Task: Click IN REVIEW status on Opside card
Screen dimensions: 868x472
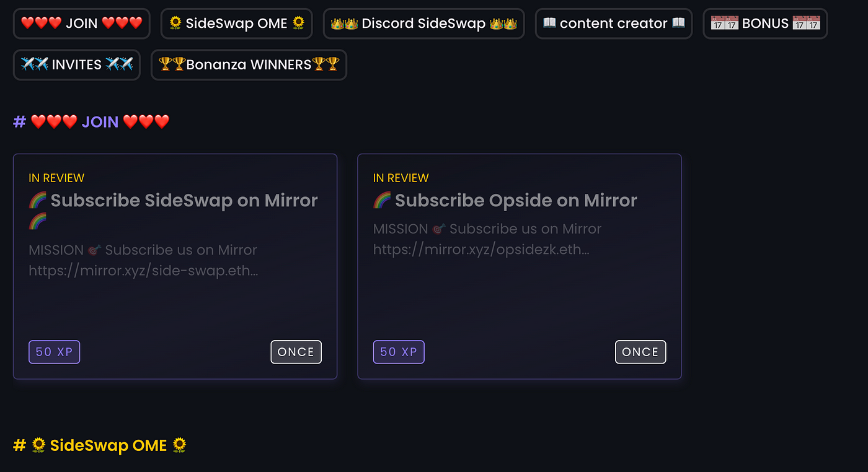Action: click(401, 178)
